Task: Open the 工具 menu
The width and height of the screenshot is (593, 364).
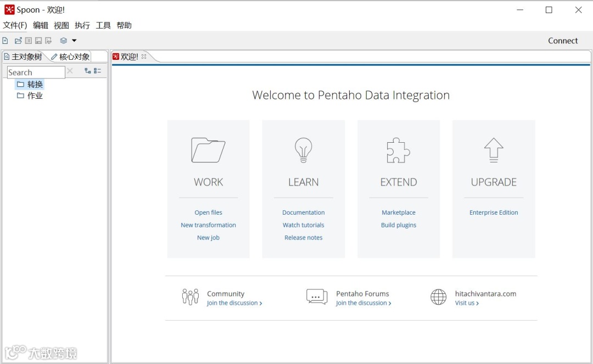Action: point(103,25)
